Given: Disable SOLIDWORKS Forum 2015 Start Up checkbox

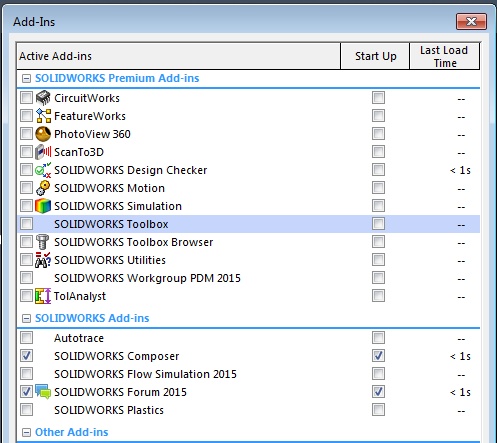Looking at the screenshot, I should 378,392.
